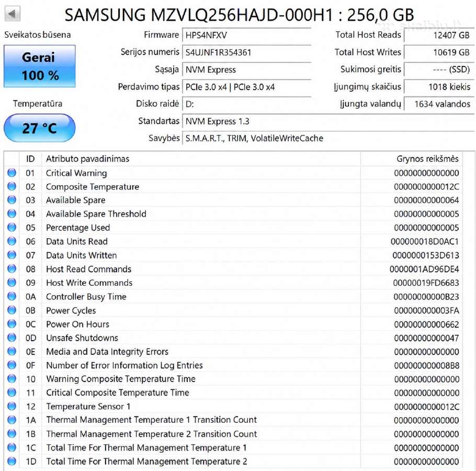476x471 pixels.
Task: Select status icon for Available Spare row
Action: point(12,200)
